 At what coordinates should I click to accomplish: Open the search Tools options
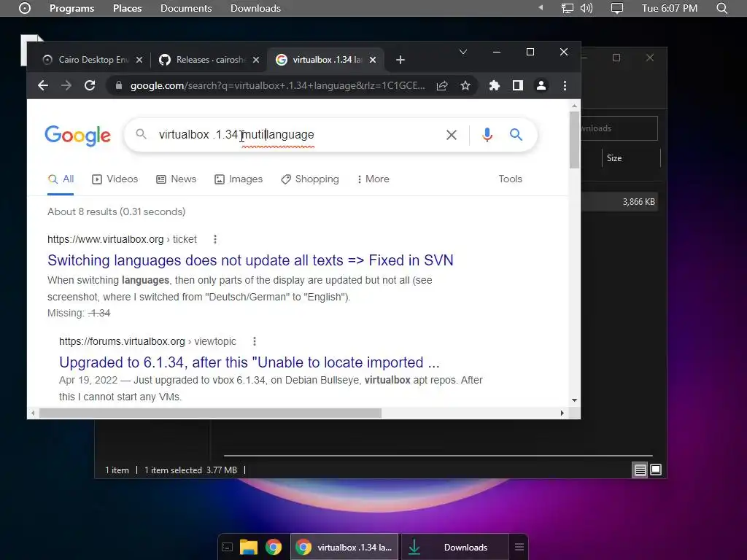pos(510,179)
